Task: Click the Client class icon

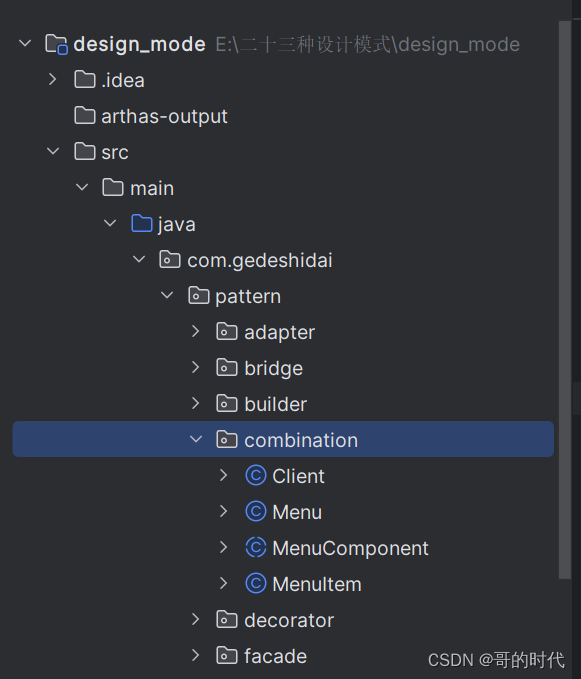Action: point(256,476)
